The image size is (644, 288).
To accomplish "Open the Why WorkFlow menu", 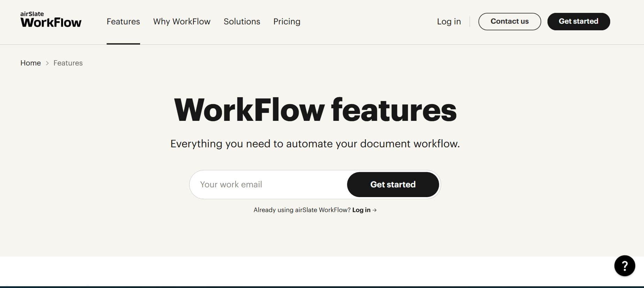I will coord(182,22).
